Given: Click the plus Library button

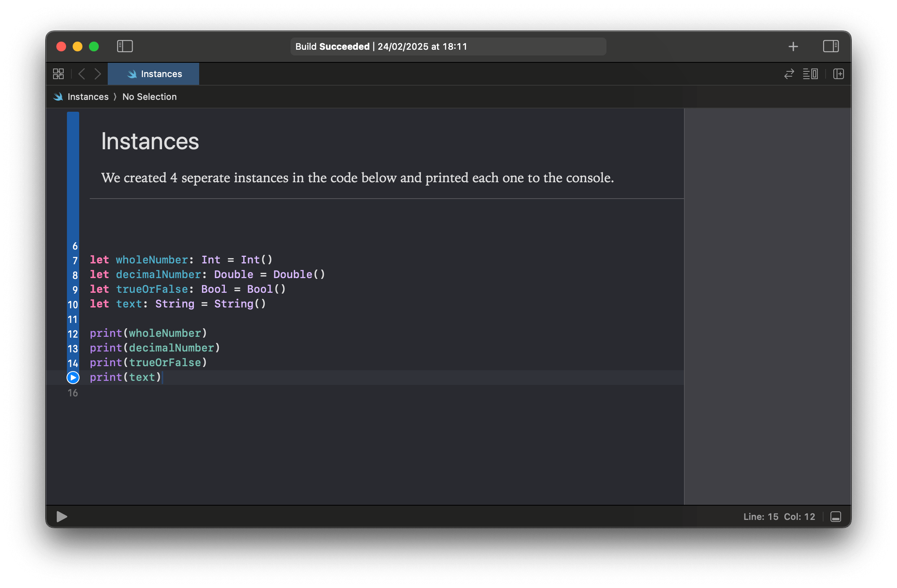Looking at the screenshot, I should [793, 46].
